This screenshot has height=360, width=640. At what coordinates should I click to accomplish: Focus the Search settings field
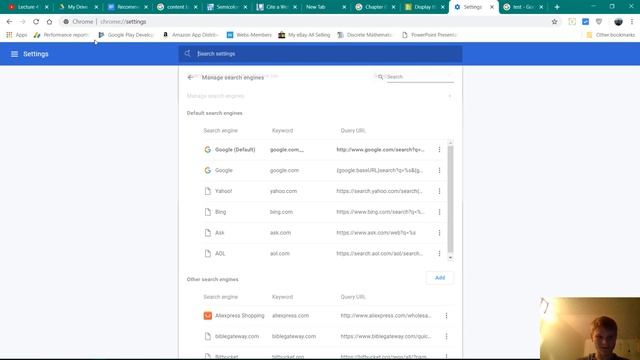[x=320, y=54]
